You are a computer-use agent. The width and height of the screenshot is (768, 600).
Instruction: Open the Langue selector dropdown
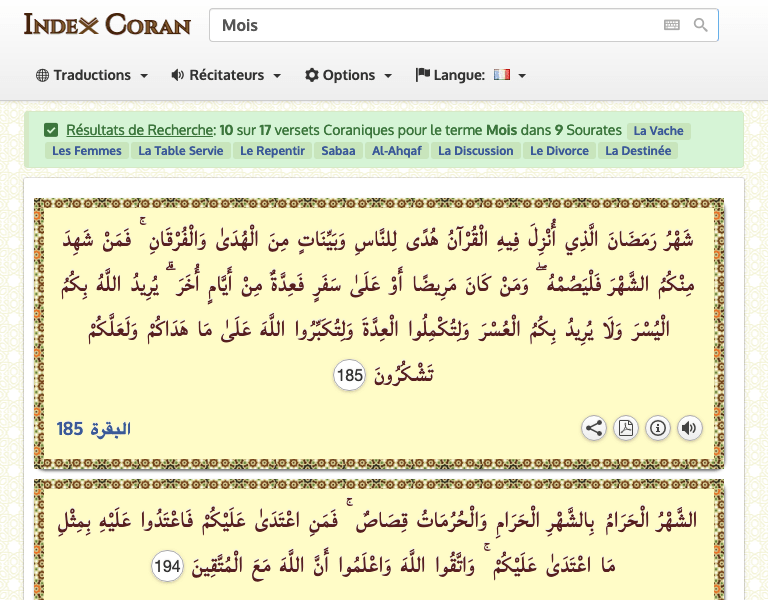pyautogui.click(x=471, y=75)
